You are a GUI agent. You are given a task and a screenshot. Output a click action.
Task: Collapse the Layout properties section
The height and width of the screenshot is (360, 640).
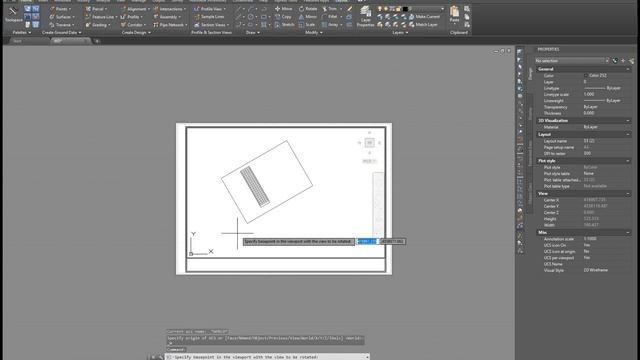tap(628, 134)
